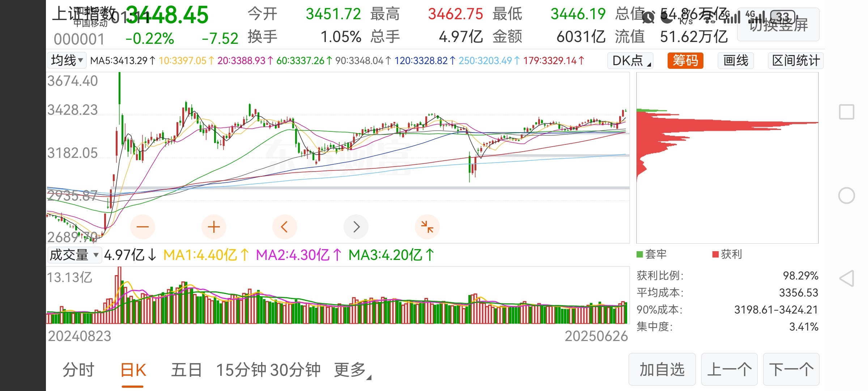
Task: Shift chart left with back arrow
Action: [x=285, y=227]
